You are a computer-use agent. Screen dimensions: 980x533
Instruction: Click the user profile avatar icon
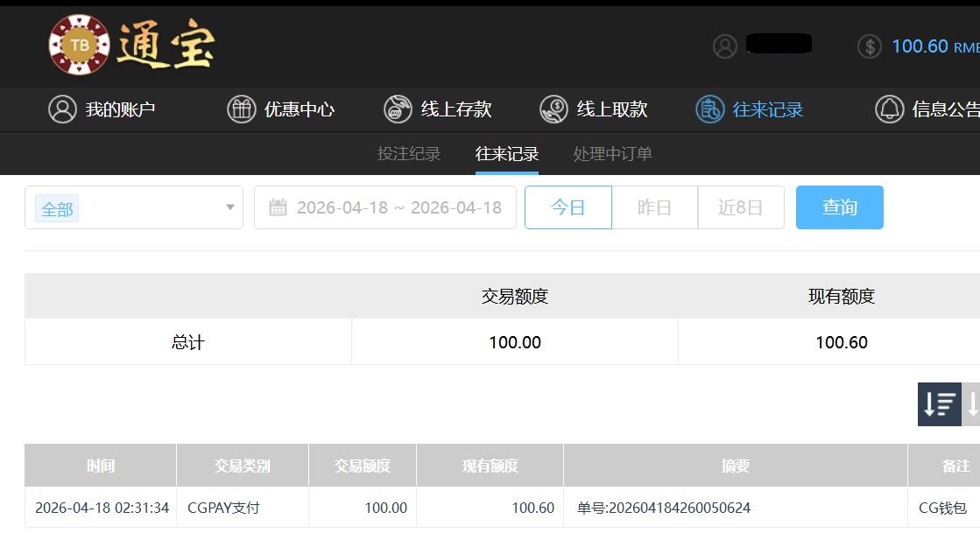click(x=725, y=46)
